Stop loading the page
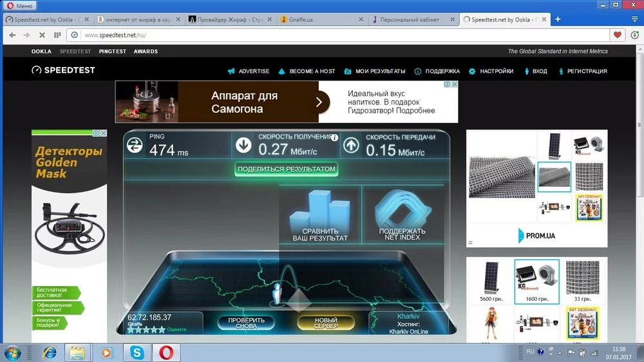The image size is (644, 362). click(42, 35)
